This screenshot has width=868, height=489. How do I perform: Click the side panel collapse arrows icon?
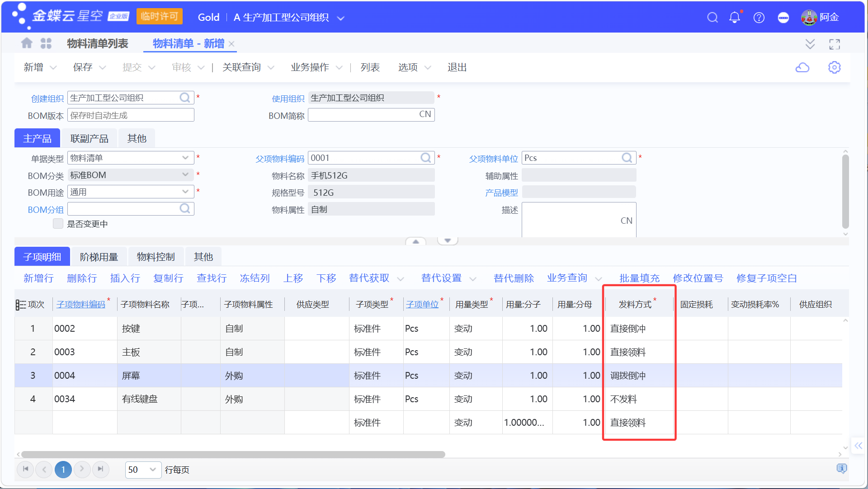pyautogui.click(x=858, y=446)
